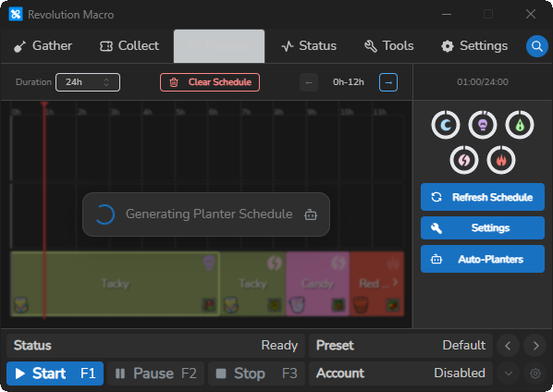Click the red current-time marker

pyautogui.click(x=44, y=210)
